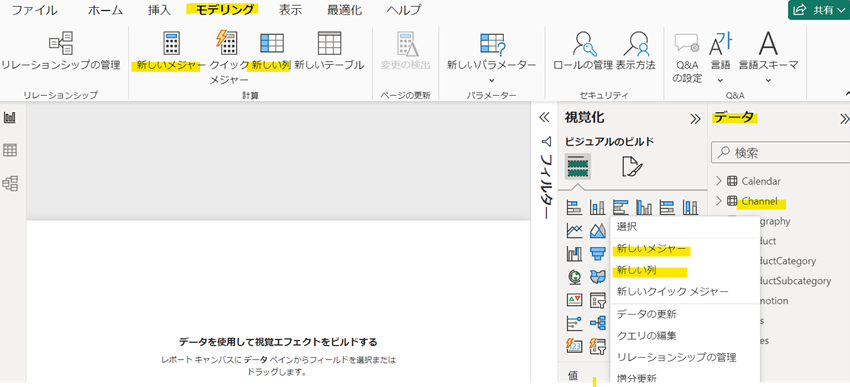Open Manage Relationships in the ribbon

pos(61,43)
